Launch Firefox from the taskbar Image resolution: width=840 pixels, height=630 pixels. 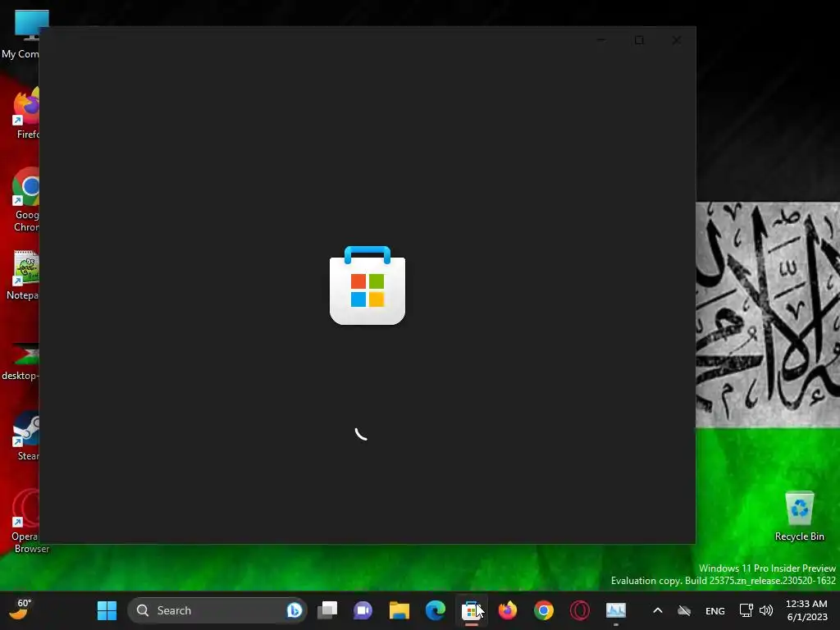click(507, 610)
